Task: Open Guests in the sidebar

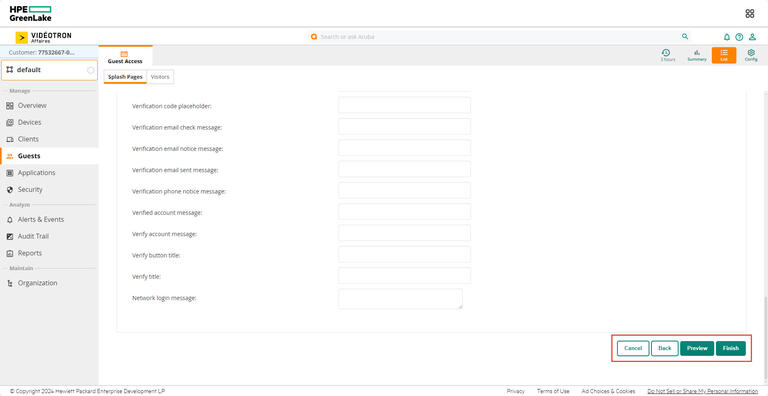Action: tap(49, 156)
